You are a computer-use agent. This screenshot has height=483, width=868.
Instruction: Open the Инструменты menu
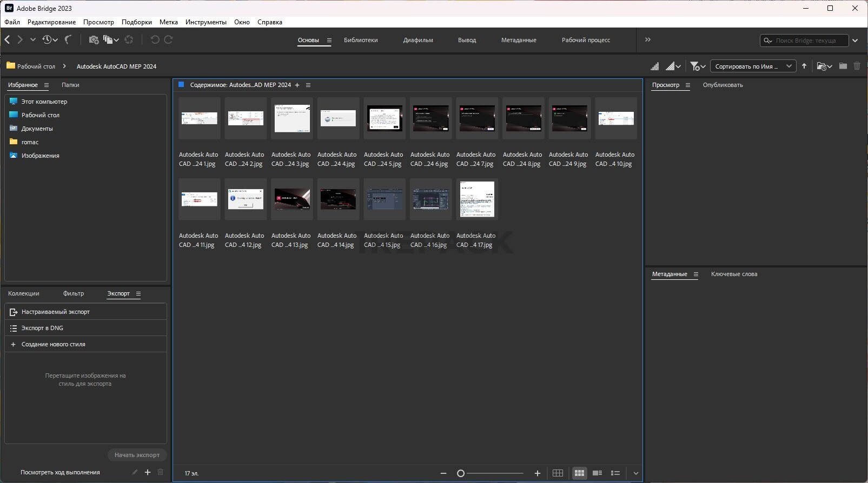click(206, 22)
